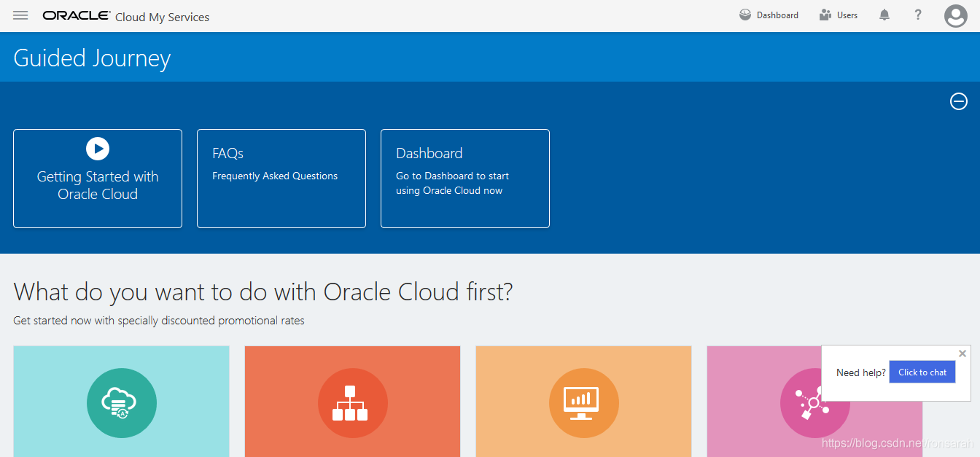Open the help question mark
The image size is (980, 457).
click(x=918, y=15)
